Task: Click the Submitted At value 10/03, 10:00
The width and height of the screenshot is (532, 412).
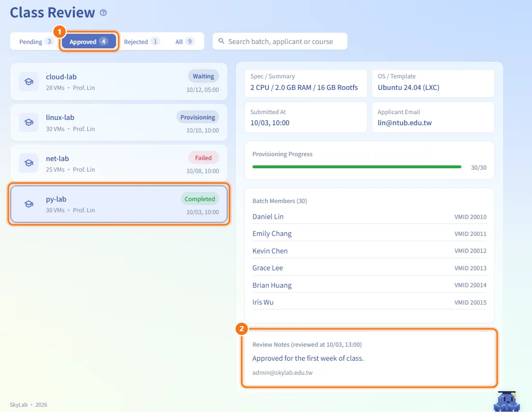Action: pyautogui.click(x=270, y=123)
